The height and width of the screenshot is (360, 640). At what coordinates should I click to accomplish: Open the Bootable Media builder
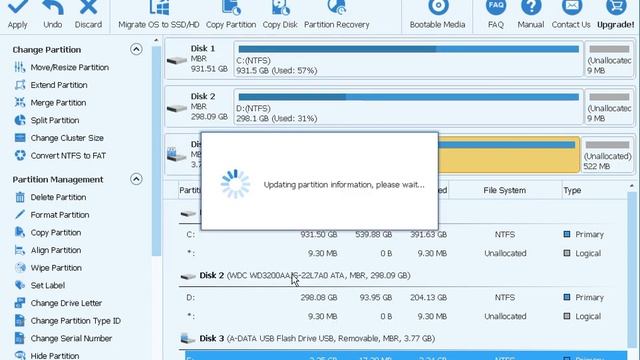(437, 15)
